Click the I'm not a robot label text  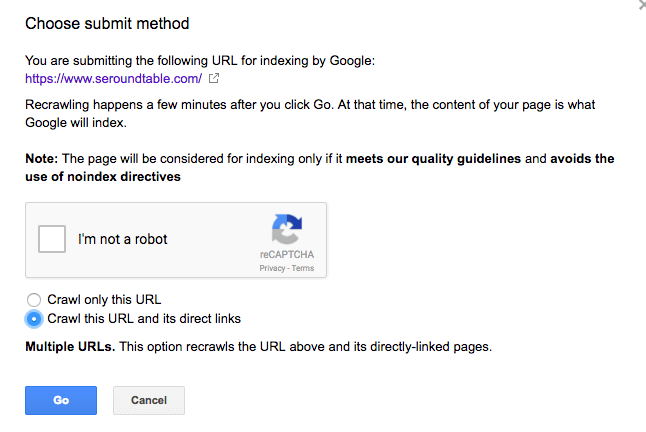[123, 240]
